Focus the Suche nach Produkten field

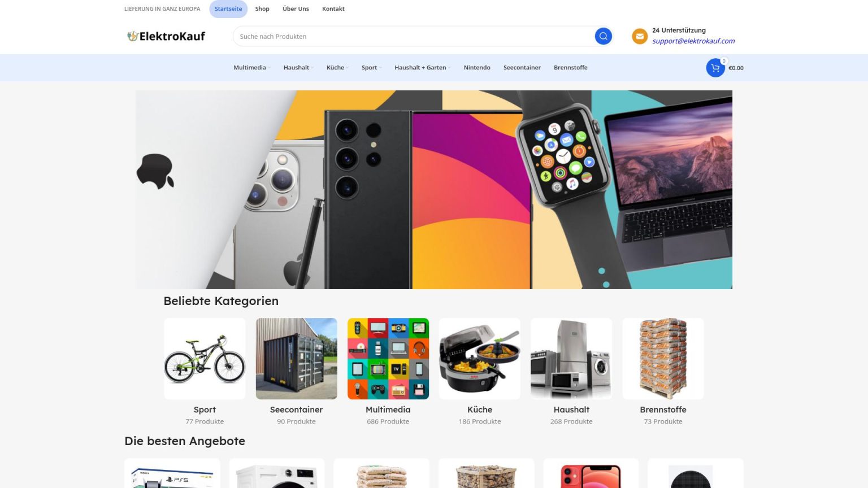(413, 36)
